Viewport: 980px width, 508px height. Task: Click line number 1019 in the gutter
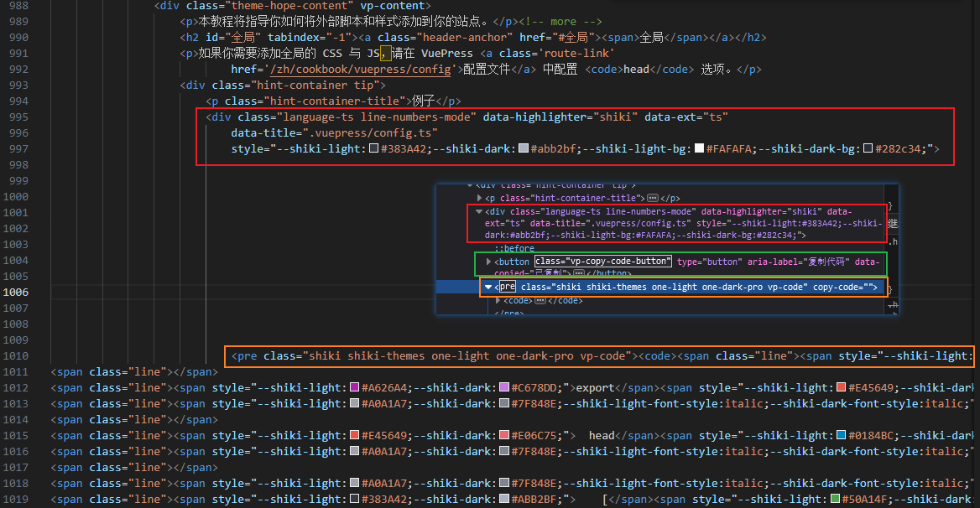click(16, 500)
